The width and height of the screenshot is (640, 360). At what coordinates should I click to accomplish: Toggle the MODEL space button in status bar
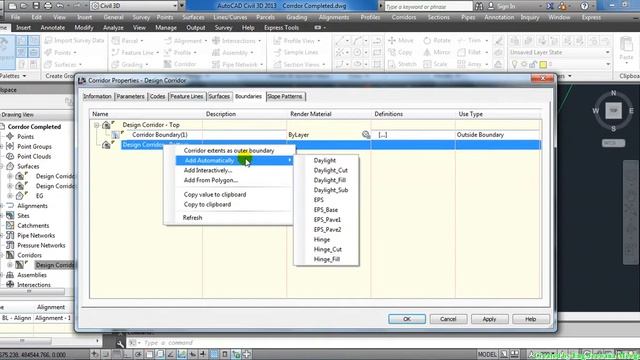pyautogui.click(x=487, y=354)
